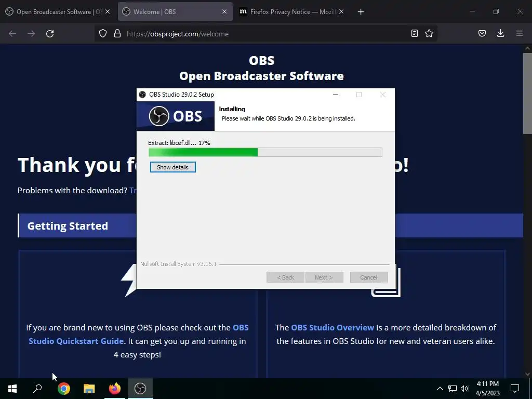Switch to the Welcome | OBS tab
The width and height of the screenshot is (532, 399).
(175, 12)
